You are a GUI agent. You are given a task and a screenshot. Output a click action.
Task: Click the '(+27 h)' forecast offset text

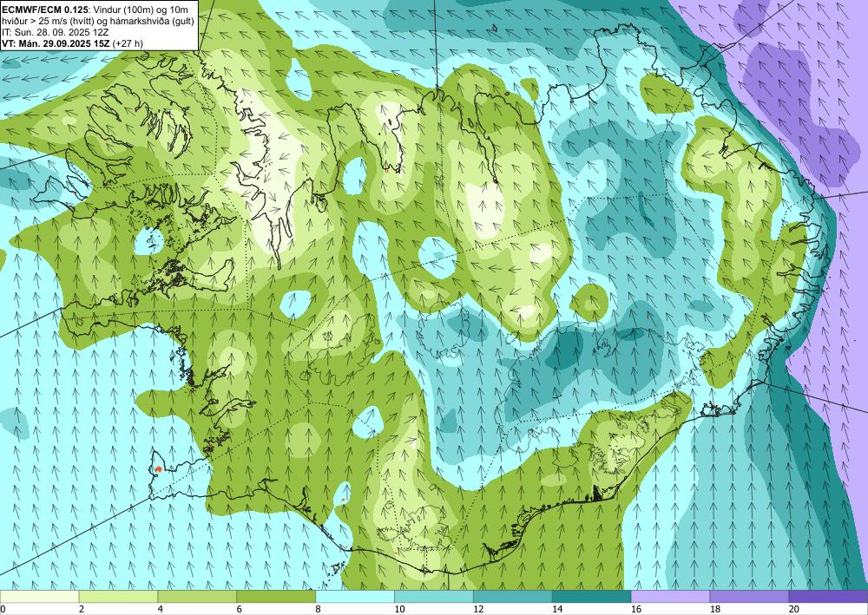(x=128, y=43)
